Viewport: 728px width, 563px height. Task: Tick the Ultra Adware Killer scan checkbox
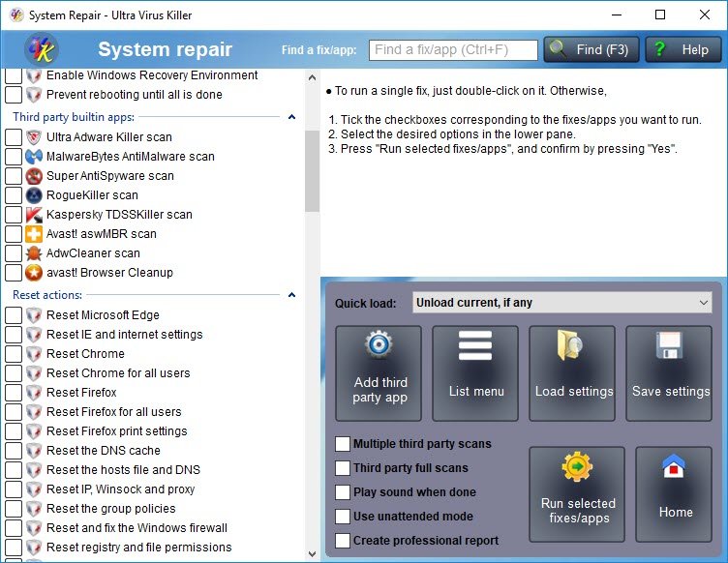pyautogui.click(x=14, y=137)
